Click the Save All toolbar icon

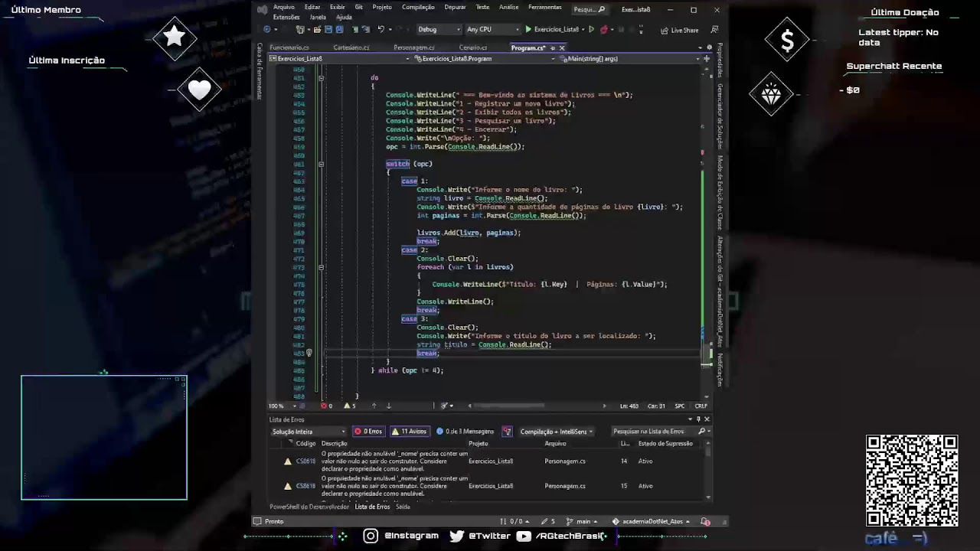coord(338,30)
